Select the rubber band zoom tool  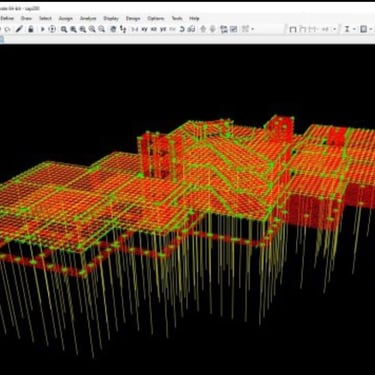[63, 29]
